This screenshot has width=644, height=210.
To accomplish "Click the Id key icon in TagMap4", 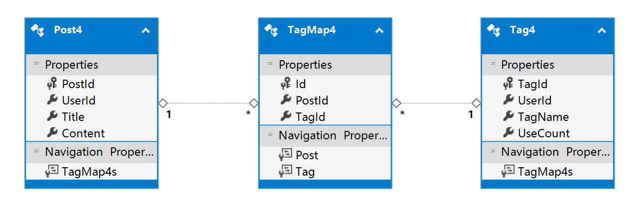I will (285, 84).
